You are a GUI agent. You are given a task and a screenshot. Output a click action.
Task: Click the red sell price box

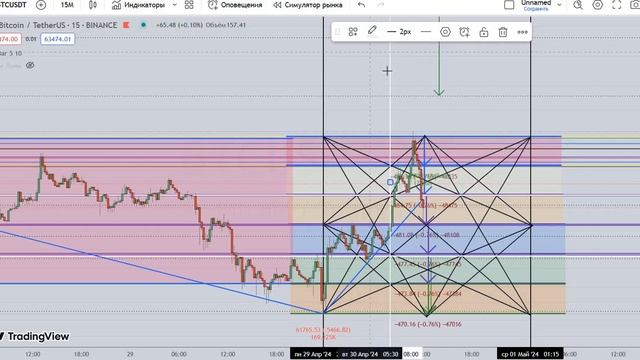pyautogui.click(x=10, y=39)
